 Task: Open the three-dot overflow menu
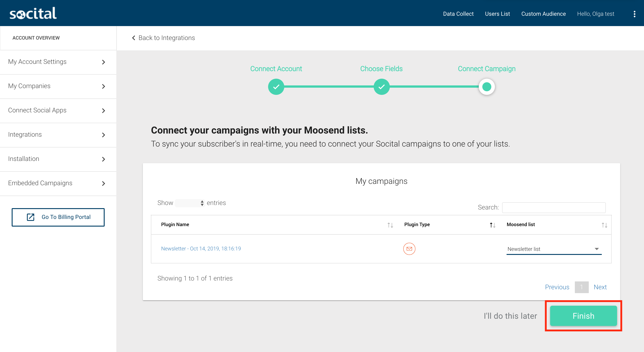pyautogui.click(x=635, y=14)
